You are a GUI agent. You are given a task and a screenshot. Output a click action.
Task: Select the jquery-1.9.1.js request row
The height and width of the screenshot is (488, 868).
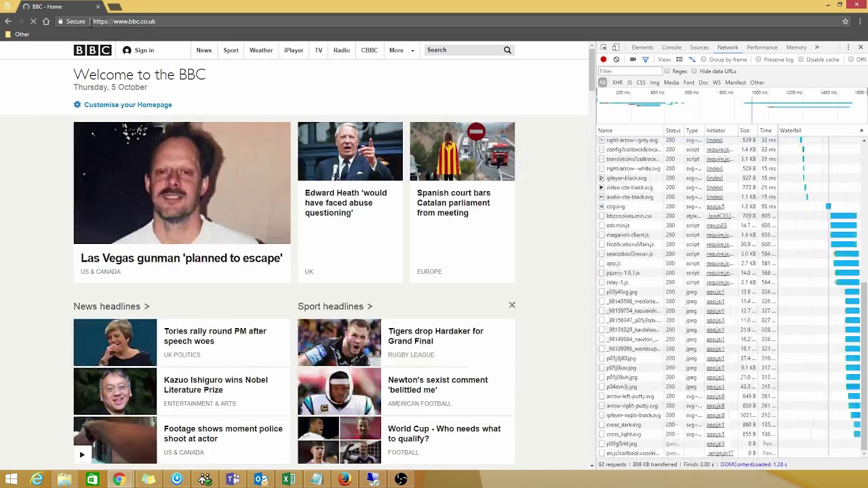[x=730, y=273]
